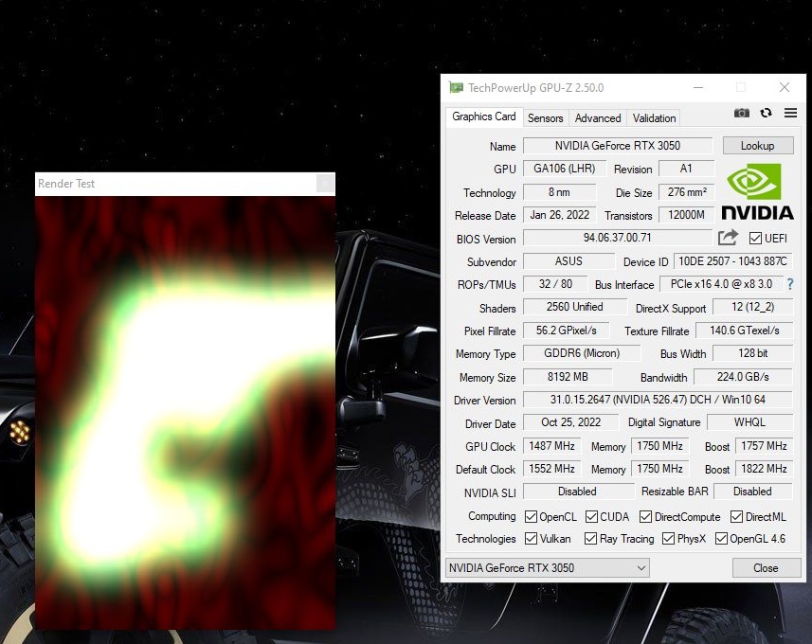Click the Lookup button
Image resolution: width=812 pixels, height=644 pixels.
coord(758,146)
